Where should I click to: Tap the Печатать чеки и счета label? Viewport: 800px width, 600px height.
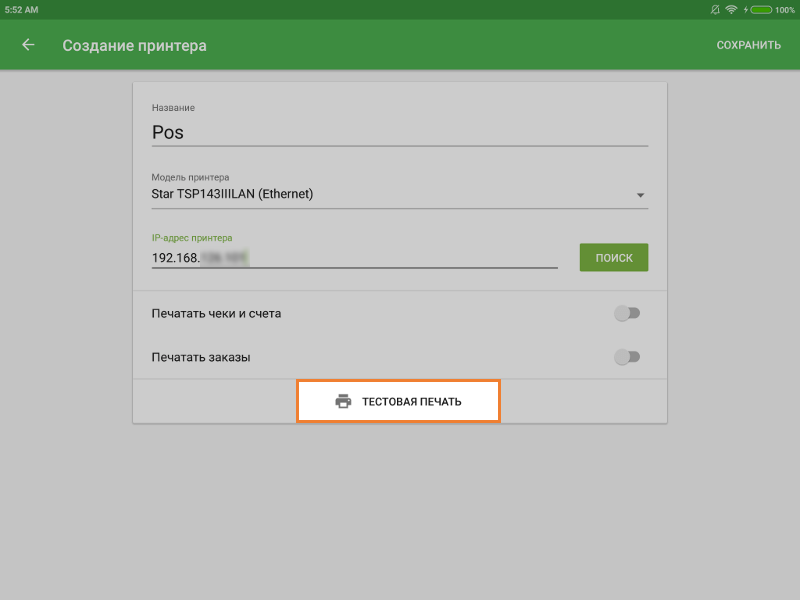click(x=216, y=313)
